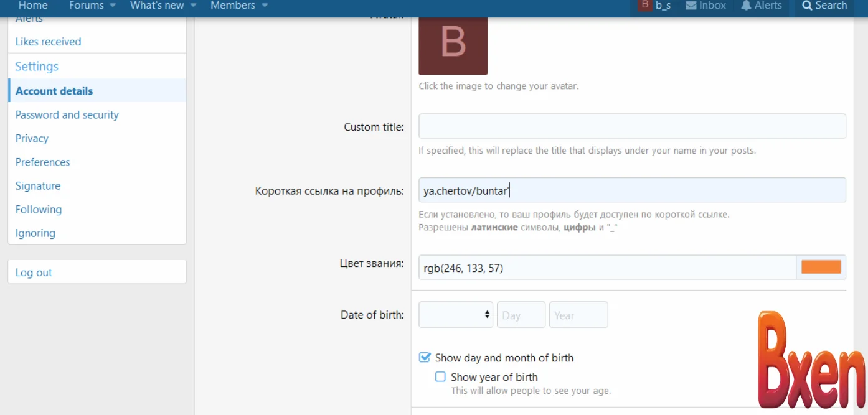Click the Year of birth field
Image resolution: width=868 pixels, height=415 pixels.
[x=578, y=315]
